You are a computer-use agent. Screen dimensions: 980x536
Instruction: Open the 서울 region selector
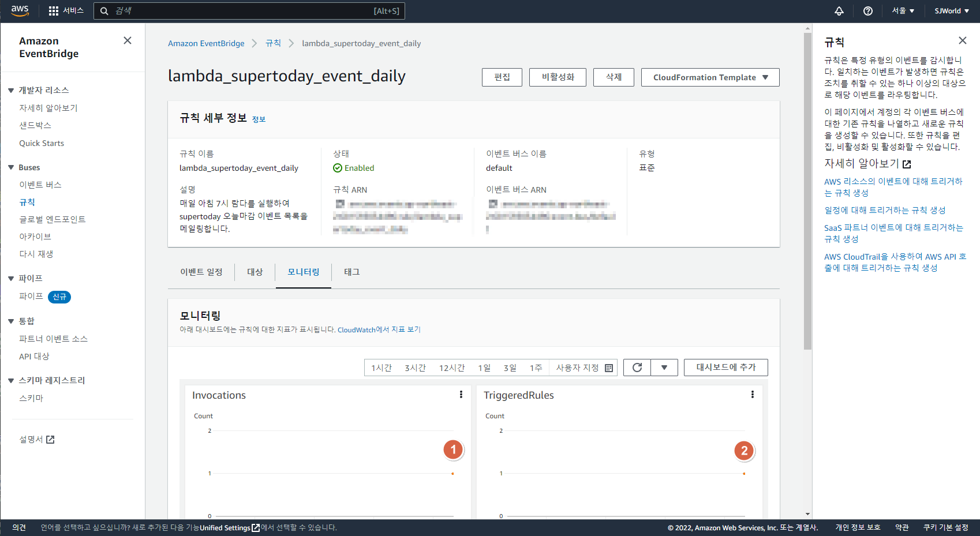[x=903, y=11]
